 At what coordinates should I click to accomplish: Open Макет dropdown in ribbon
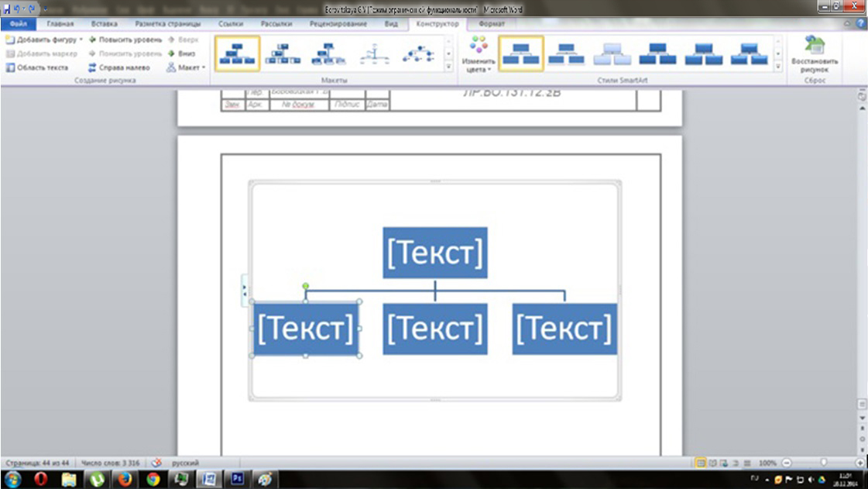[186, 67]
